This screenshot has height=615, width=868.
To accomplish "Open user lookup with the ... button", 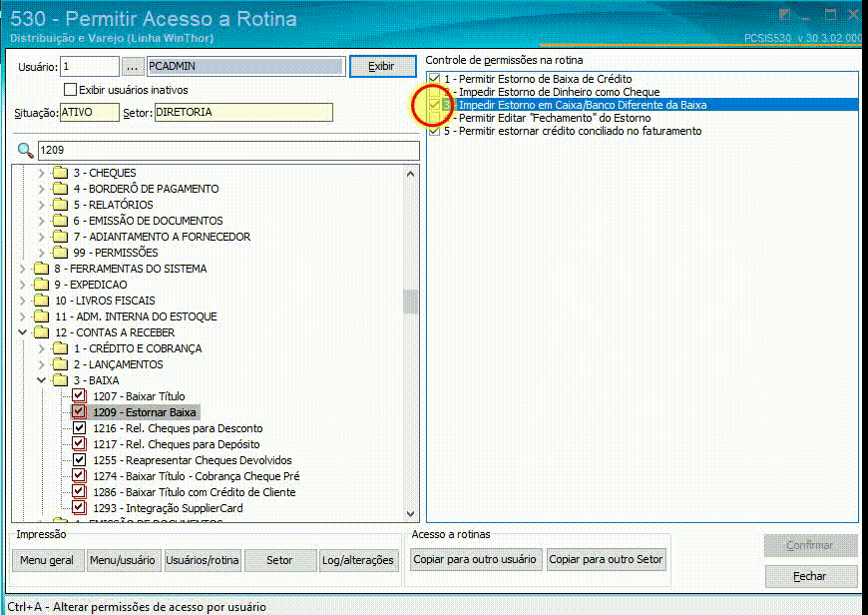I will (132, 67).
